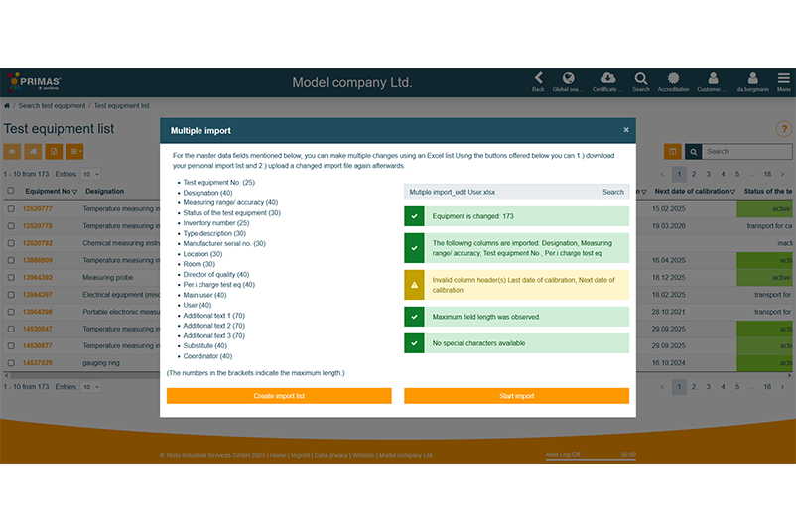Open the hamburger Menu in the header
The width and height of the screenshot is (796, 532).
(x=783, y=79)
